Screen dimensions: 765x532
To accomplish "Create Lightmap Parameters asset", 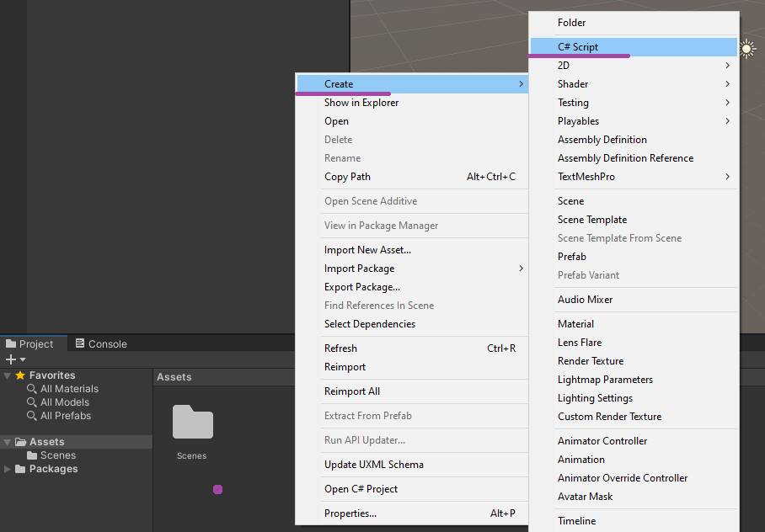I will tap(634, 380).
